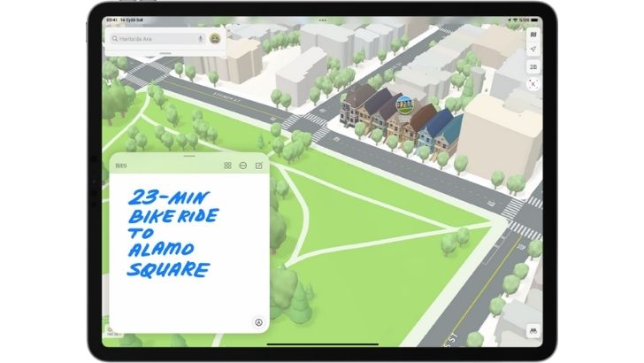Tap the compass to reset north
The width and height of the screenshot is (644, 363).
(x=533, y=84)
